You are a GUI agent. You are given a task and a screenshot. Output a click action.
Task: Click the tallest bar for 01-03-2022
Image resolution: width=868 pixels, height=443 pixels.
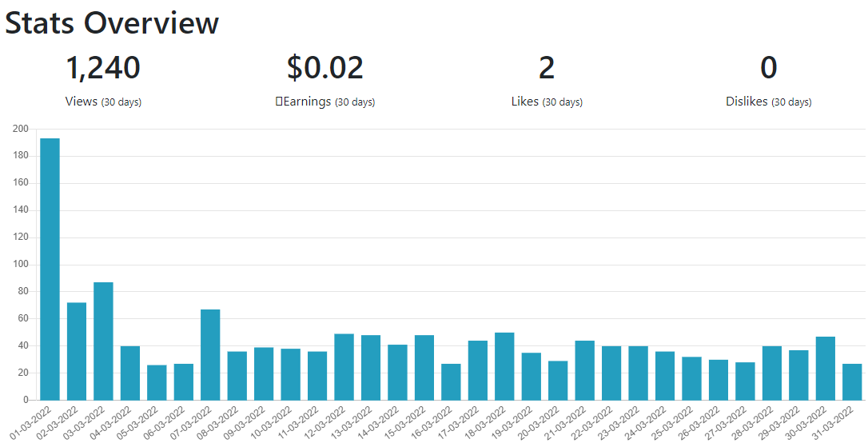(x=50, y=269)
